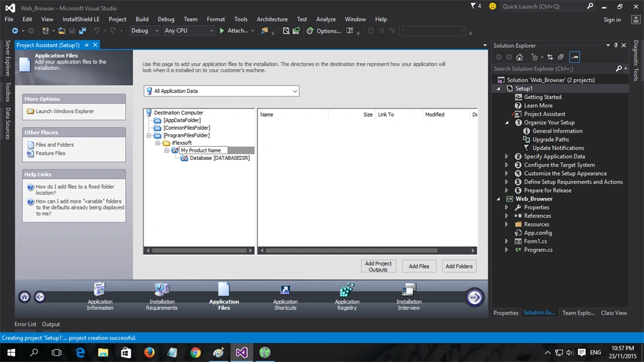Click the Save All toolbar icon
The width and height of the screenshot is (644, 362).
coord(82,30)
